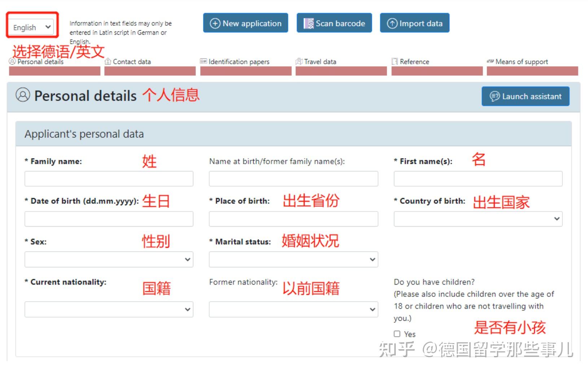Click inside the Family name input field
Image resolution: width=588 pixels, height=373 pixels.
tap(108, 178)
